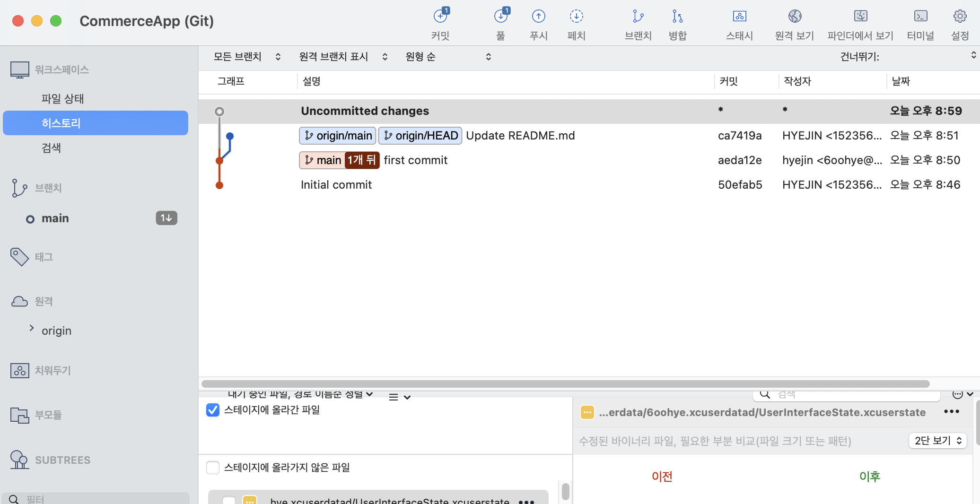Click the 터미널 (Terminal) toolbar icon
The height and width of the screenshot is (504, 980).
pyautogui.click(x=920, y=22)
